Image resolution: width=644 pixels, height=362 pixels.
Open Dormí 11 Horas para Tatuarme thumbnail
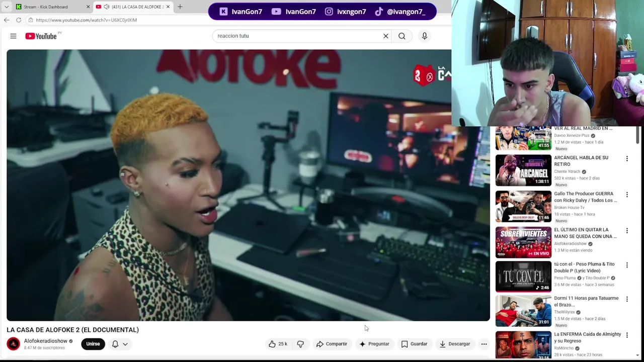pyautogui.click(x=523, y=311)
